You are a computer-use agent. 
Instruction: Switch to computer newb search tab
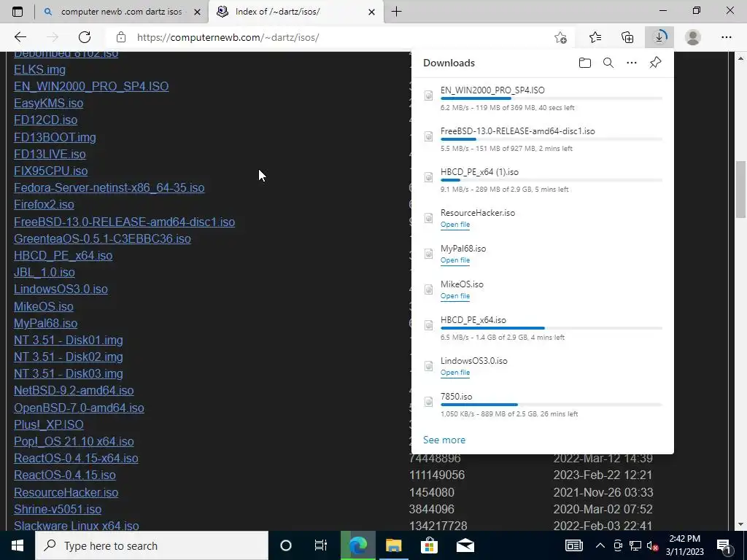tap(121, 12)
